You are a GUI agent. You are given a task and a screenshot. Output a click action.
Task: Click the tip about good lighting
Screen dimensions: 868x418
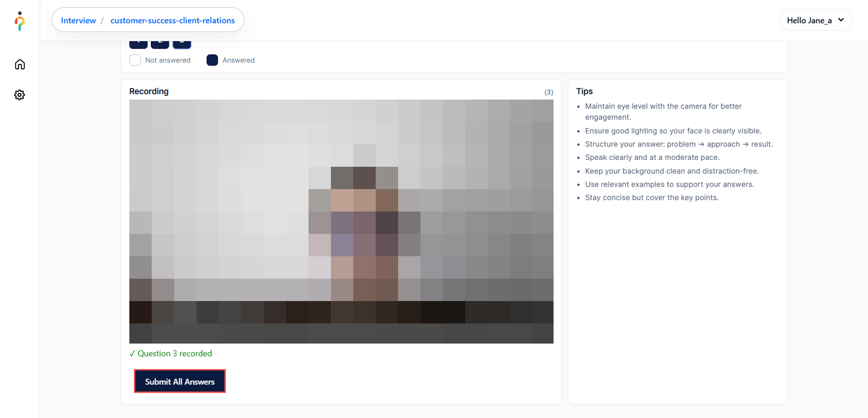[673, 131]
